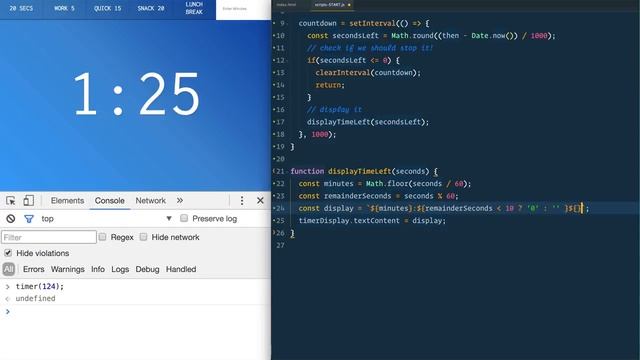
Task: Click the inspect element picker icon
Action: [x=11, y=200]
